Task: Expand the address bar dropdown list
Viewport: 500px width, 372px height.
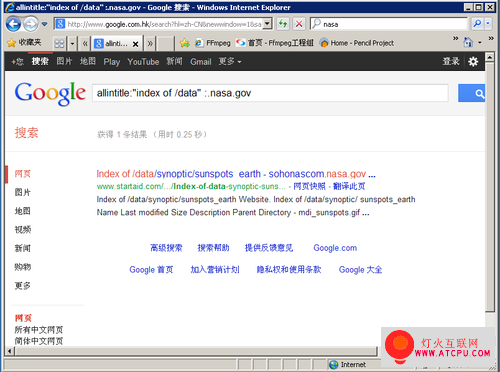Action: [x=267, y=24]
